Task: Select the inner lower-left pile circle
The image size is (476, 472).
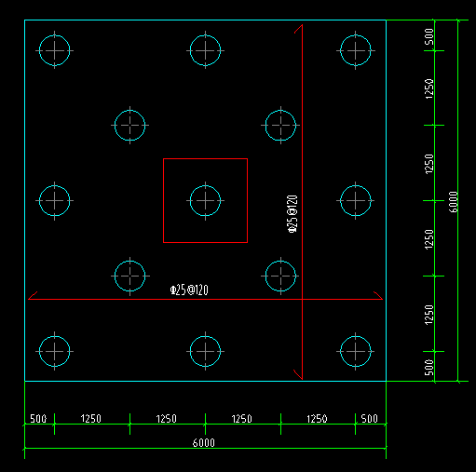Action: tap(129, 276)
